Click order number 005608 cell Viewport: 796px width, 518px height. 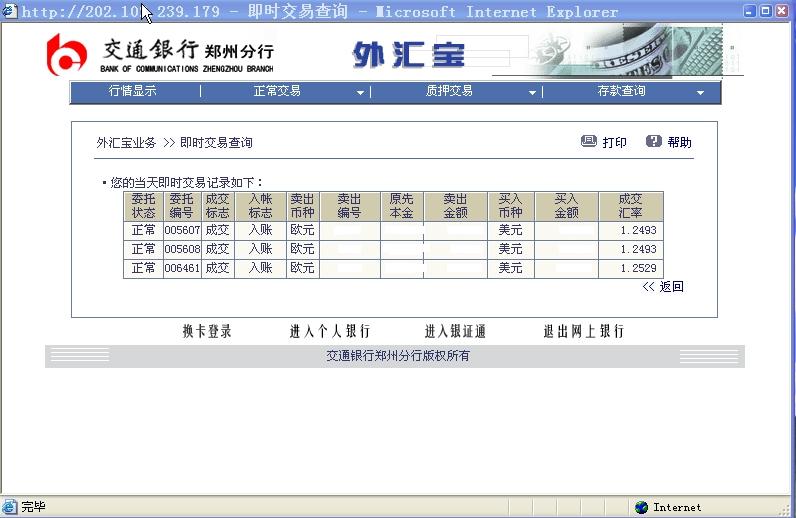[182, 249]
